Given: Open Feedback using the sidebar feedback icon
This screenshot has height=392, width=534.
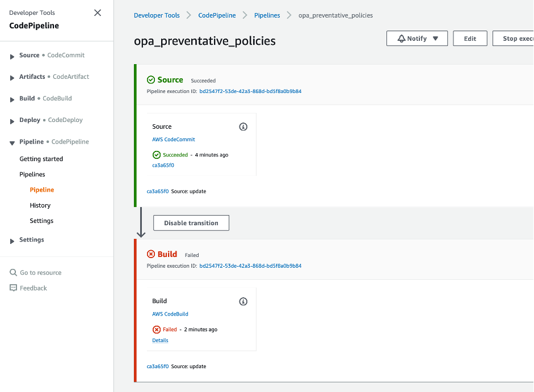Looking at the screenshot, I should point(14,288).
